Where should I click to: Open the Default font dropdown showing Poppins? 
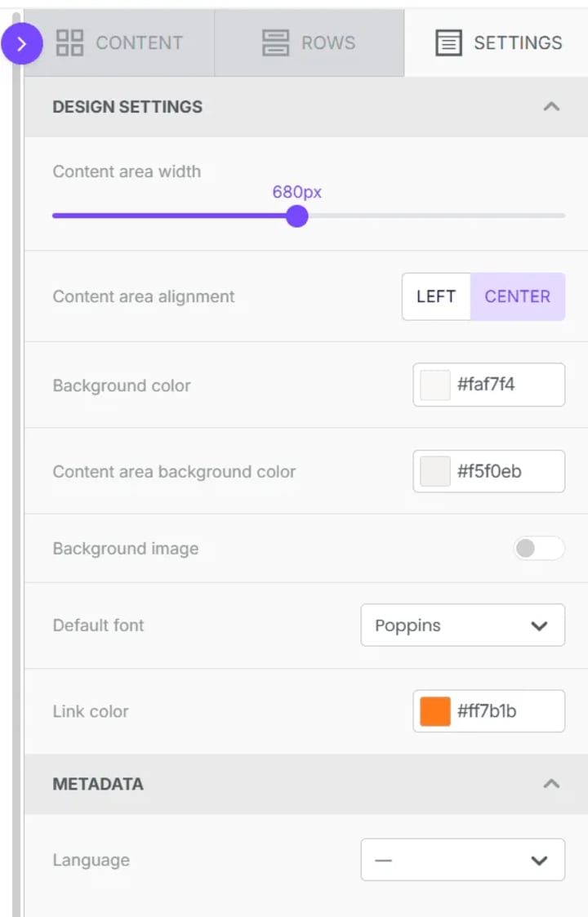(x=462, y=625)
